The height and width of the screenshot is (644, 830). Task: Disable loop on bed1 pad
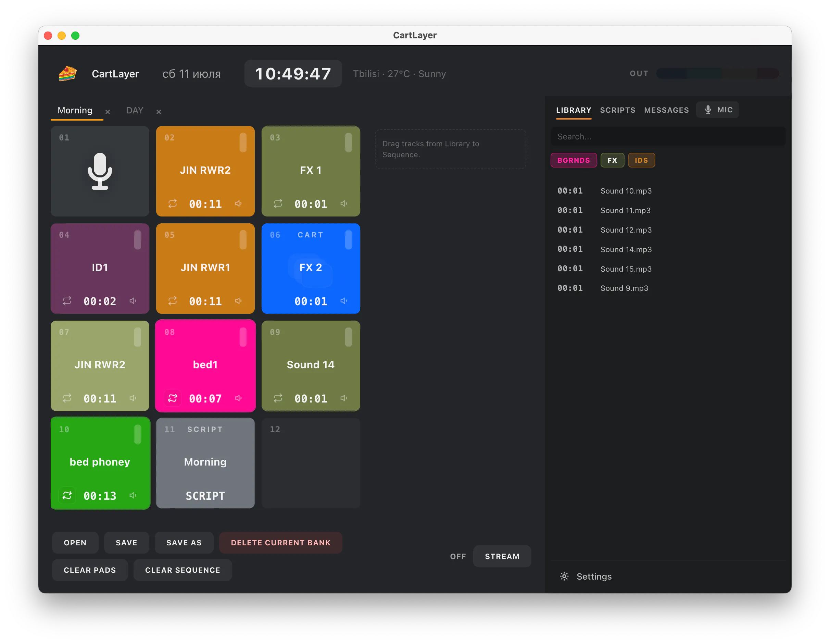click(x=173, y=398)
